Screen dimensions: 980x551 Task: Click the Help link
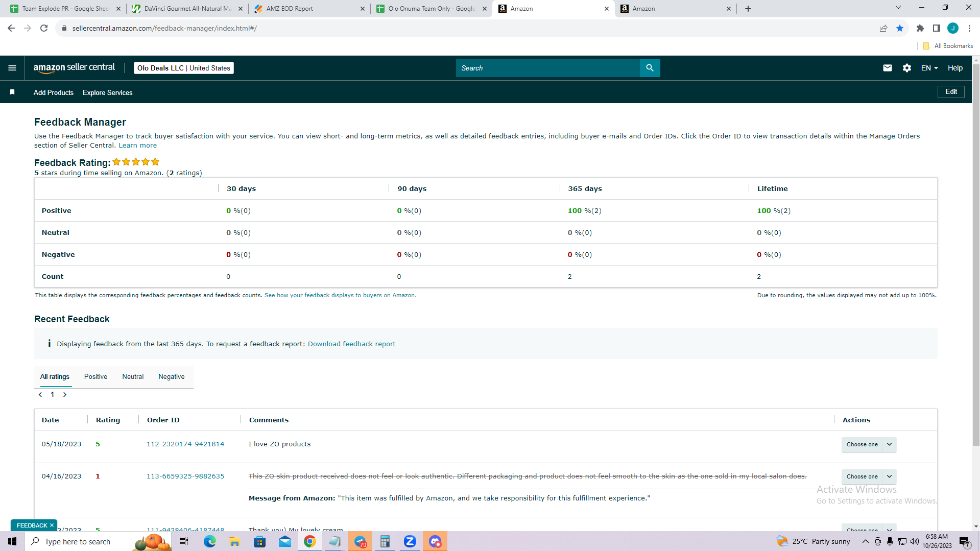point(955,68)
